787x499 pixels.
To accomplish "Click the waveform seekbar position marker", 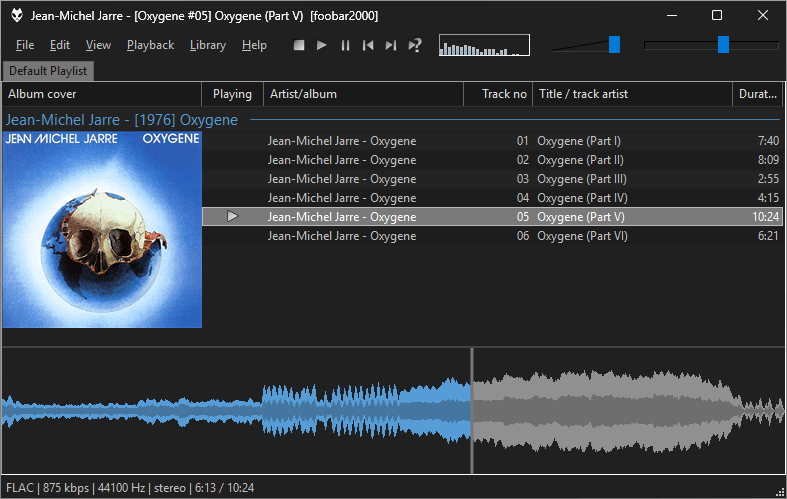I will 471,411.
